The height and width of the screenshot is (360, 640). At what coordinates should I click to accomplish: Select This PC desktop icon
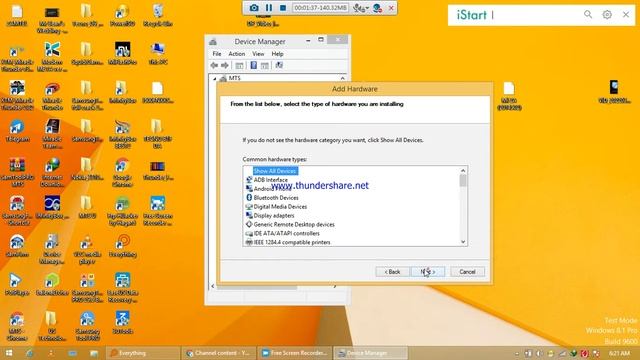158,53
